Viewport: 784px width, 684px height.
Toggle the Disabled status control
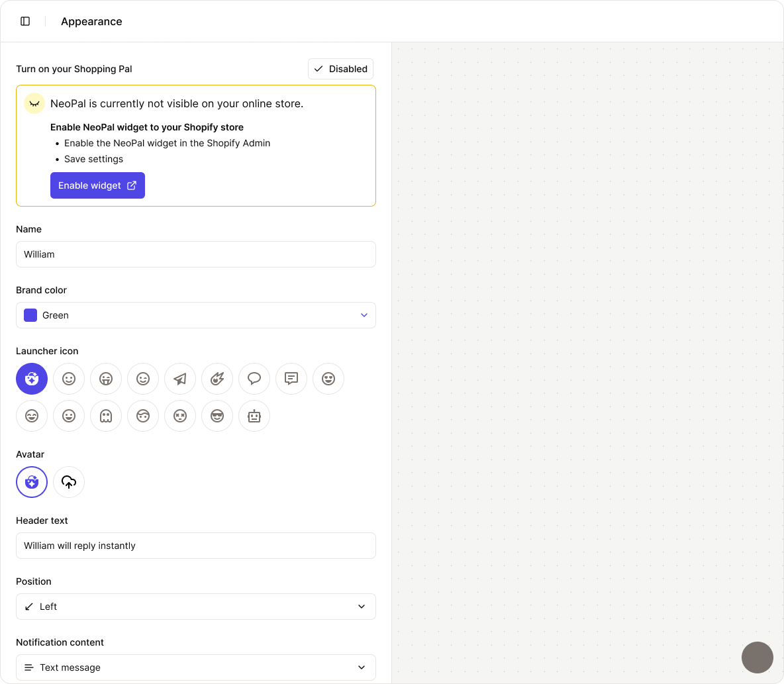(x=340, y=69)
